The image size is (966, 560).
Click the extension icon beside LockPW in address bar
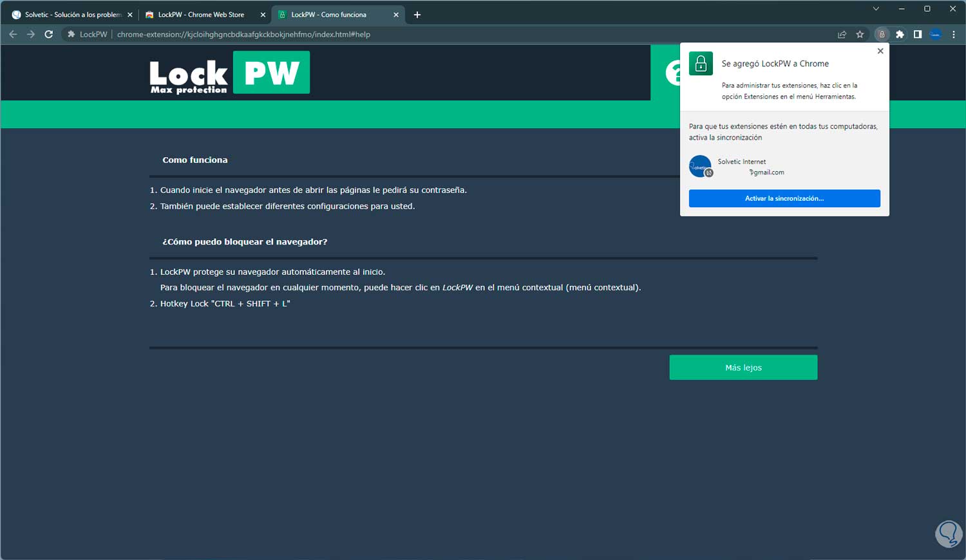coord(71,34)
